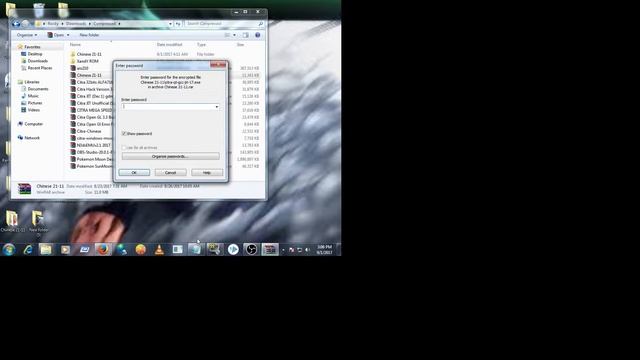Switch to WinRAR on the taskbar
This screenshot has width=640, height=360.
[270, 249]
